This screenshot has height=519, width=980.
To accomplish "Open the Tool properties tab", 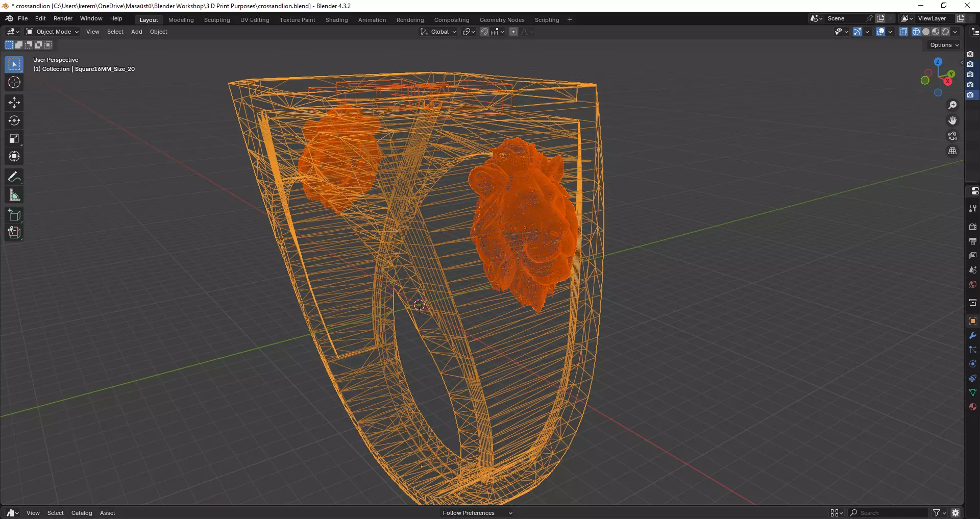I will (973, 209).
